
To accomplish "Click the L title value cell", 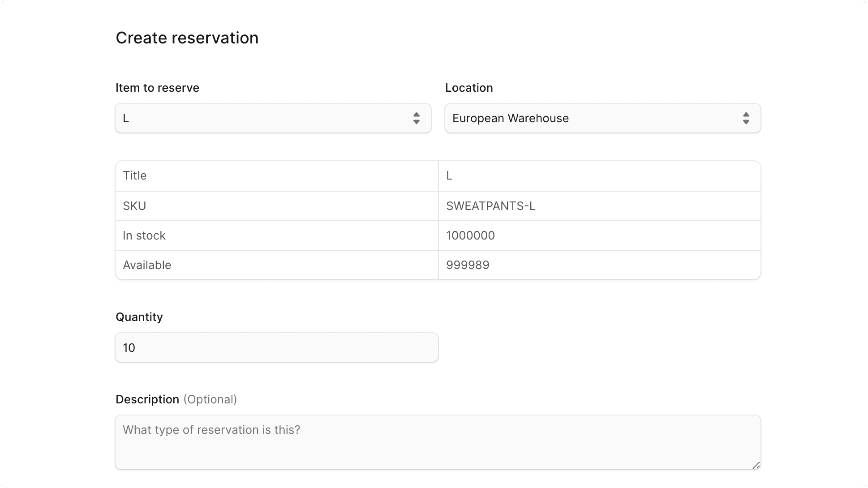I will coord(600,176).
